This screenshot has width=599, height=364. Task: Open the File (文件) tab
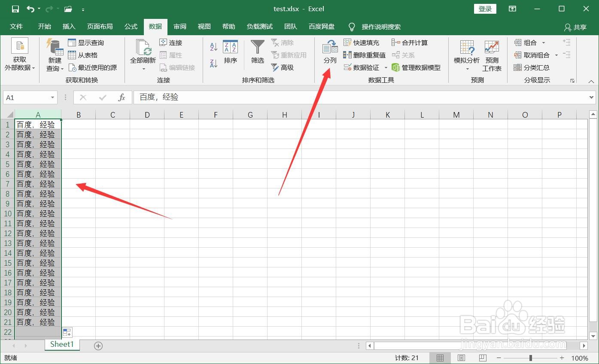[x=16, y=27]
